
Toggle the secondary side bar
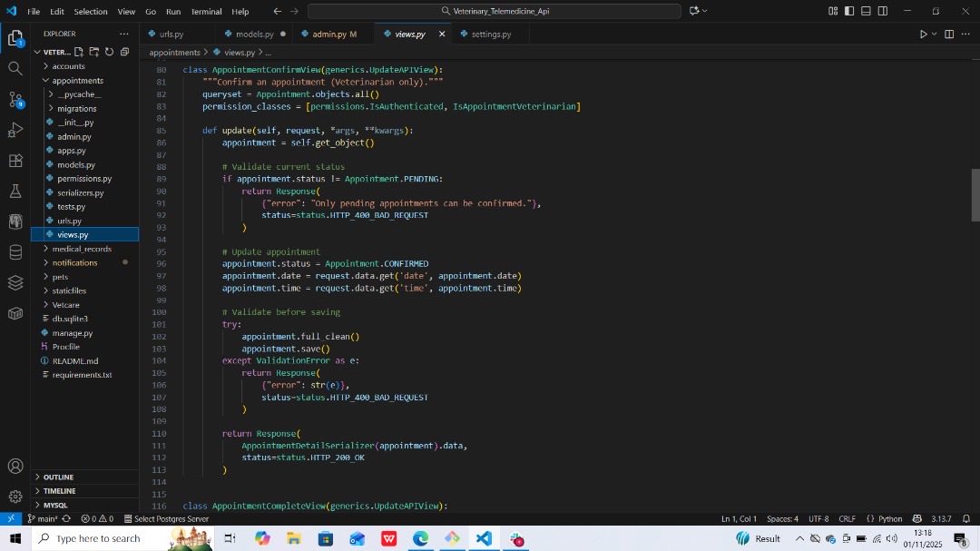pos(881,11)
